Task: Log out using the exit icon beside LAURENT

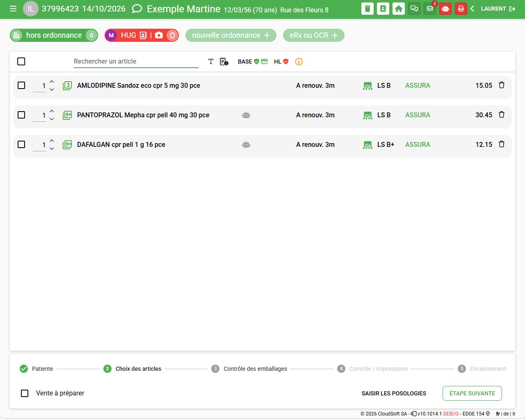Action: [512, 9]
